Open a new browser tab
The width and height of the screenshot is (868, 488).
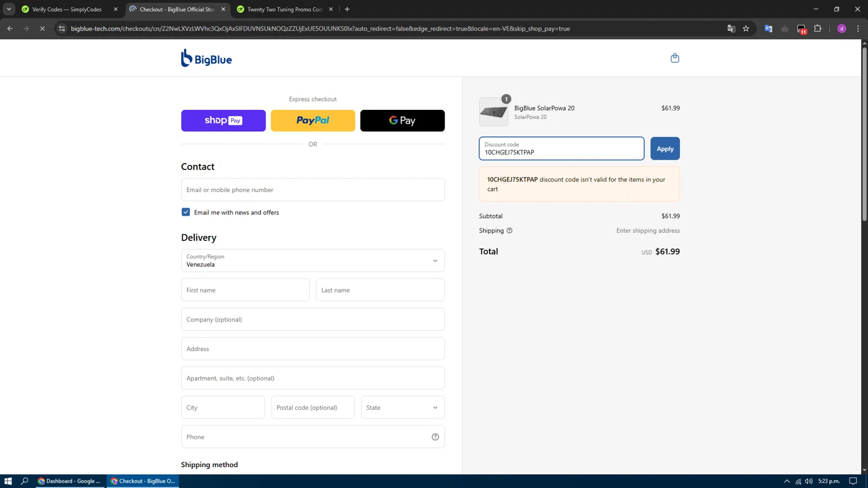pos(347,9)
